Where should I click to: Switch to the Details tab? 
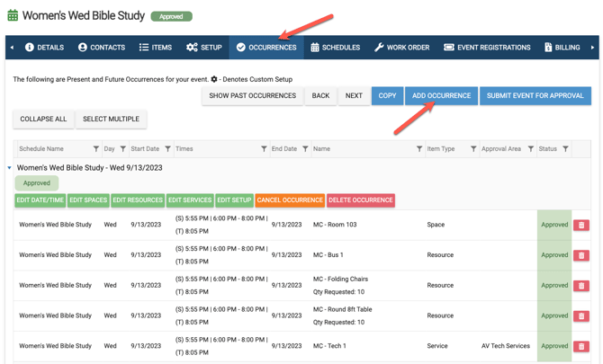(x=44, y=48)
